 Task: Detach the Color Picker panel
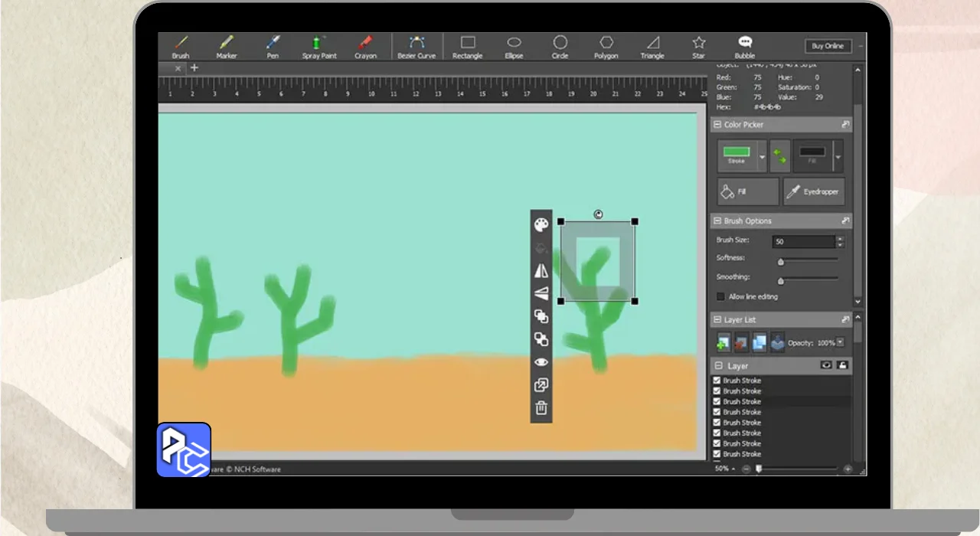845,124
